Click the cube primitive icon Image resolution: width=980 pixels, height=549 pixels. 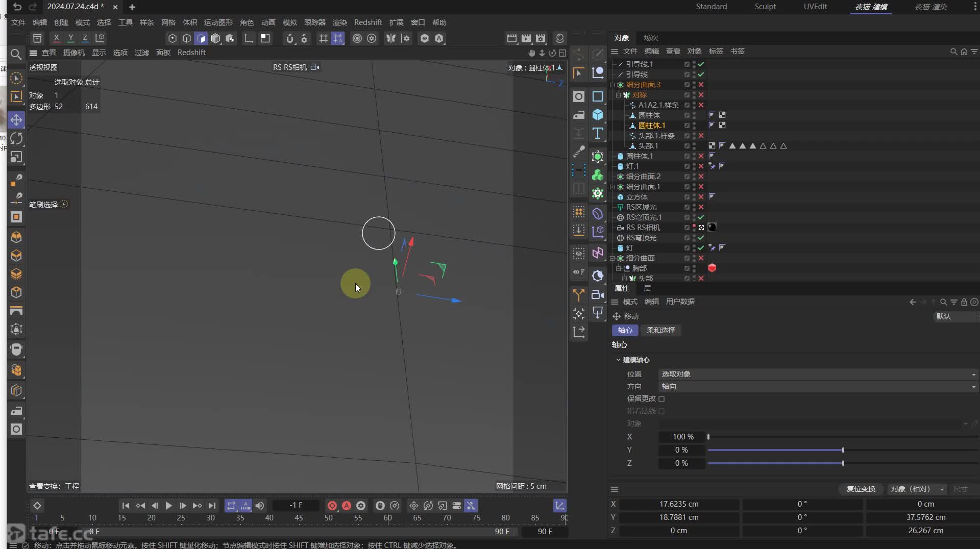point(598,115)
